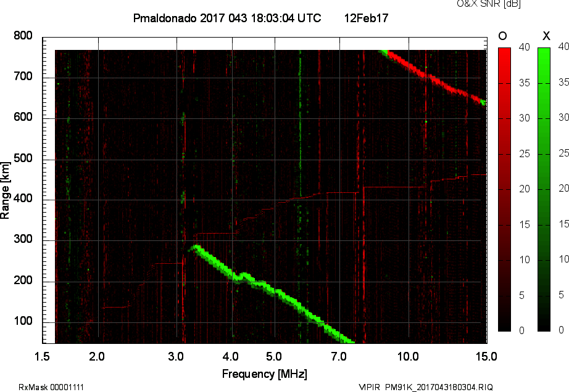Click the 200 km range axis label

(x=23, y=280)
